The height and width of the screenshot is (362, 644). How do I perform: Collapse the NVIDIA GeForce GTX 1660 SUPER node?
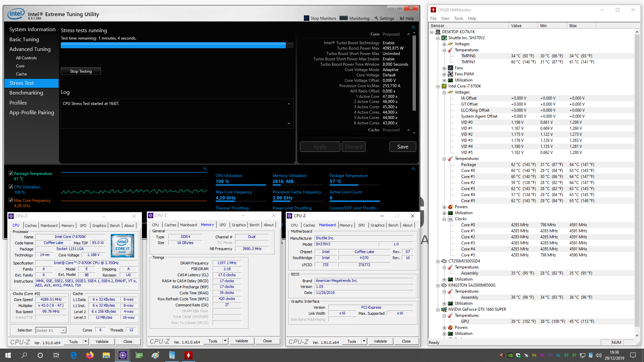tap(438, 309)
